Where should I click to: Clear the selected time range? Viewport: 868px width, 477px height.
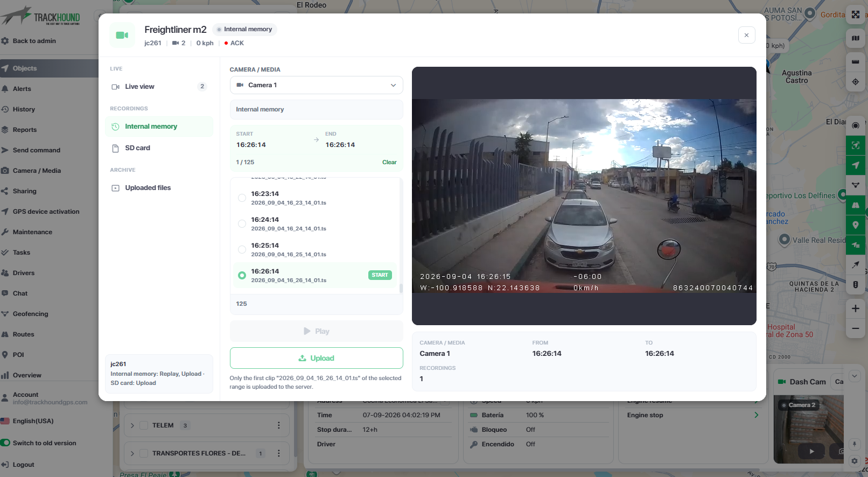tap(389, 162)
